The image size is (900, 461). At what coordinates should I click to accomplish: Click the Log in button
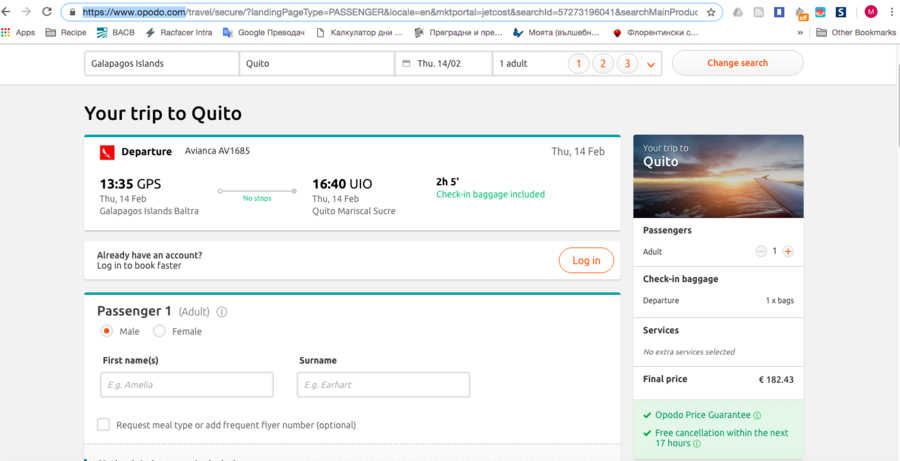click(x=586, y=261)
